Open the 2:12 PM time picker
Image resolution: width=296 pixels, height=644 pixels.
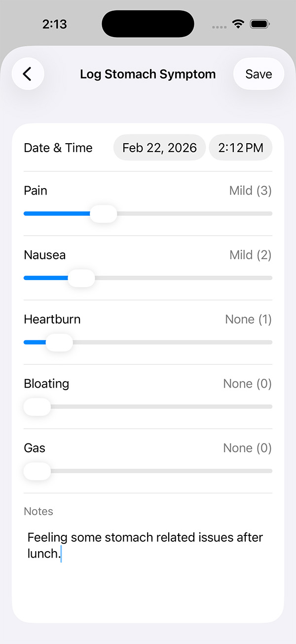coord(241,147)
